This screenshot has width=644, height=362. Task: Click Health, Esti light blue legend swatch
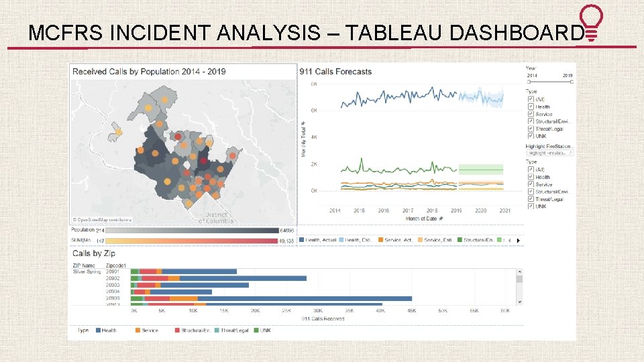click(x=341, y=240)
